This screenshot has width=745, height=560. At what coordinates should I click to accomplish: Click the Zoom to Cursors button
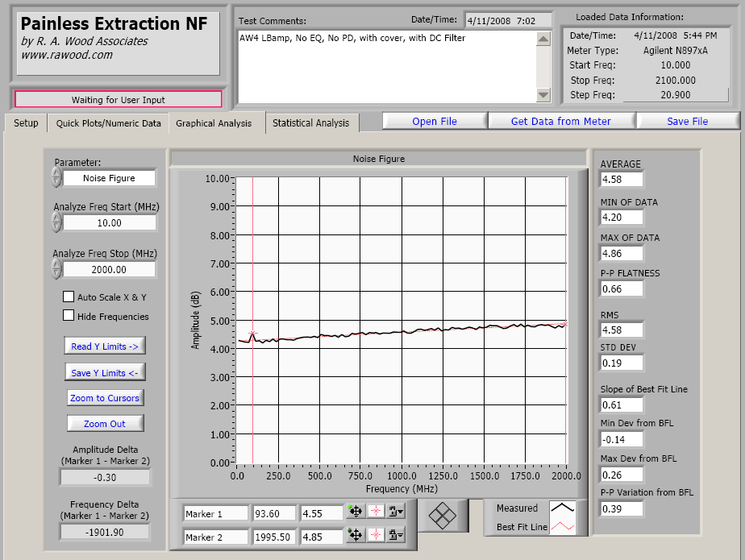point(105,398)
